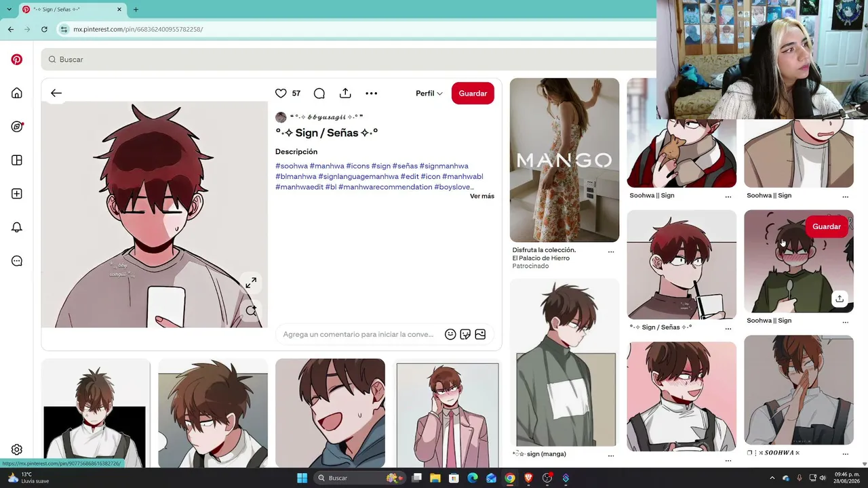The height and width of the screenshot is (488, 868).
Task: Visit the bbyusagii author profile name
Action: pos(326,117)
